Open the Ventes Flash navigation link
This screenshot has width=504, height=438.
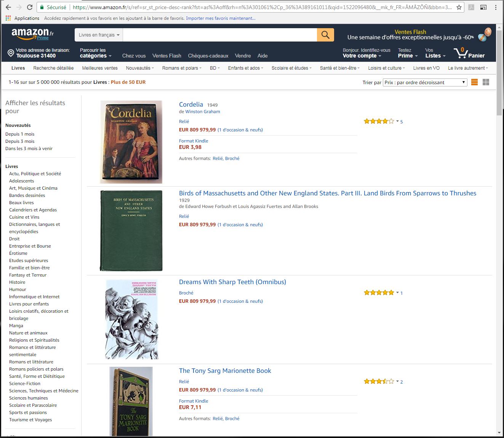[166, 56]
